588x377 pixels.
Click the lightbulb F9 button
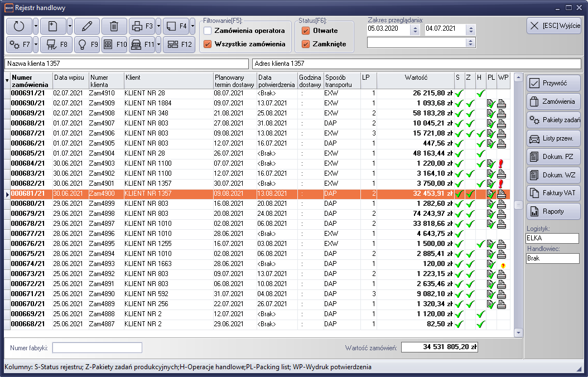click(86, 44)
